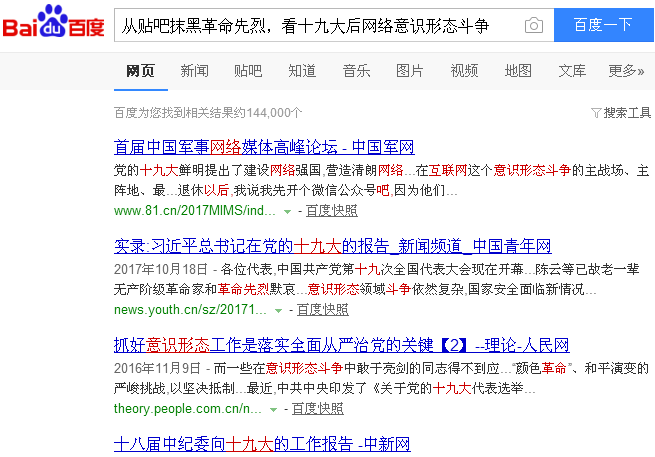Click the date text 2017年10月18日

[x=161, y=269]
